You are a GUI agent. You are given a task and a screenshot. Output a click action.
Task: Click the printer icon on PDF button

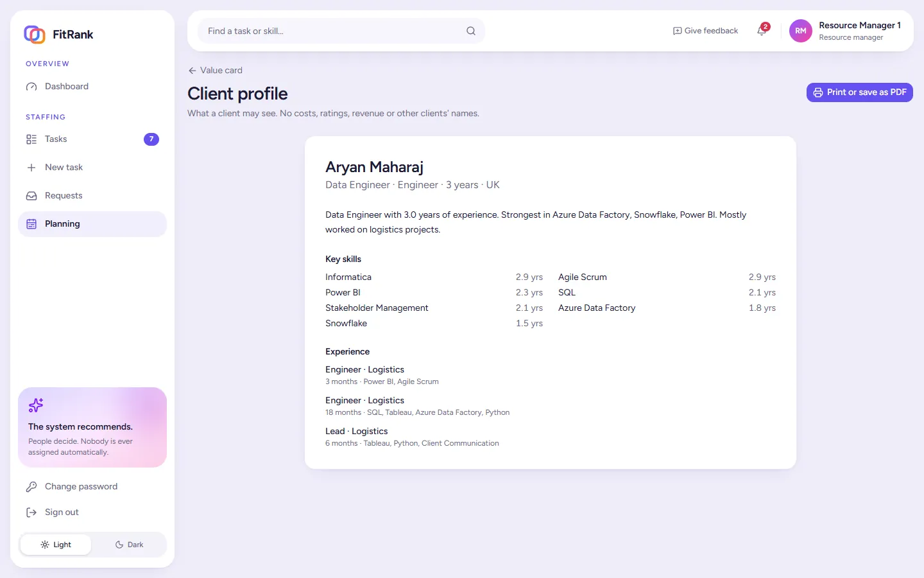click(x=818, y=92)
